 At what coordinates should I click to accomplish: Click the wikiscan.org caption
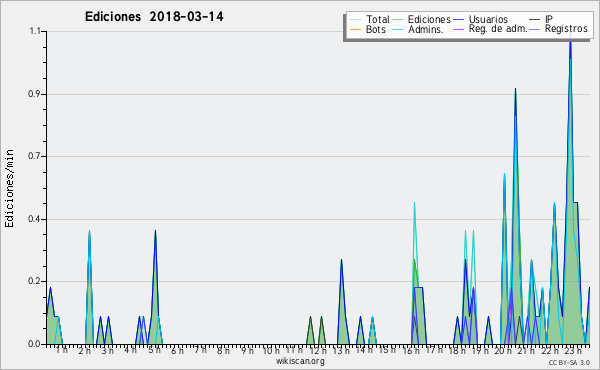(x=300, y=361)
